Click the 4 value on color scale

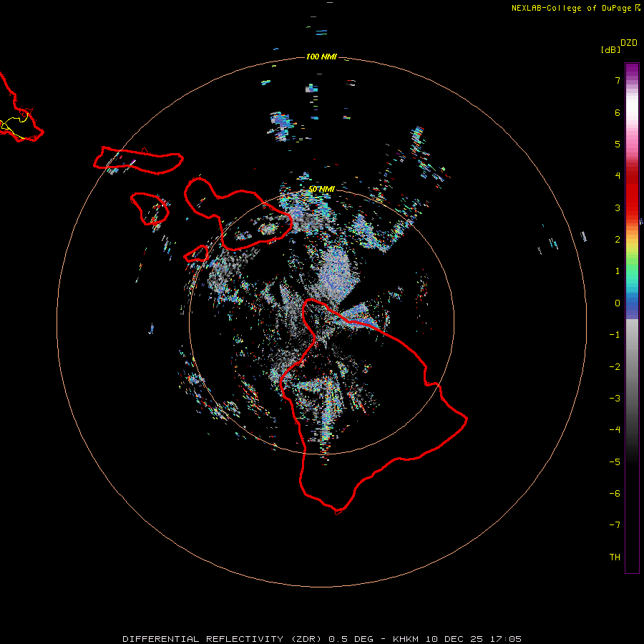click(618, 176)
